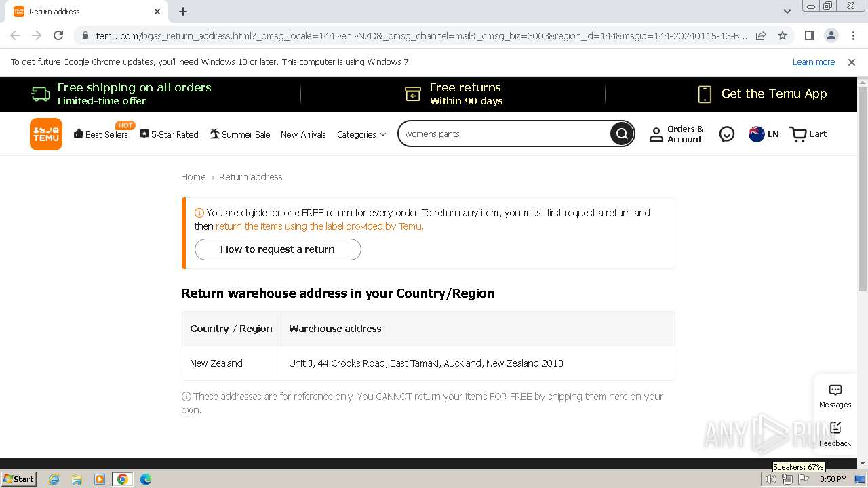This screenshot has width=868, height=488.
Task: Click the Temu orange logo
Action: (x=46, y=134)
